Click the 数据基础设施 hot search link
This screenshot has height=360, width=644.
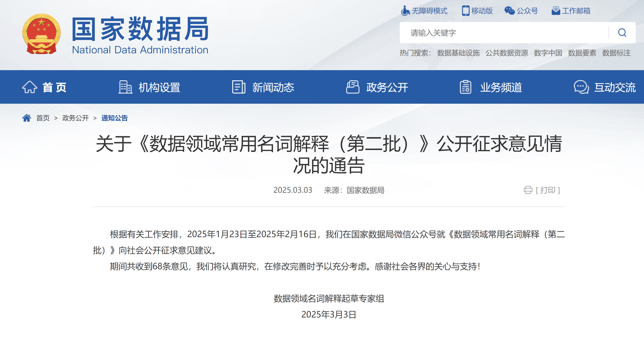coord(458,53)
